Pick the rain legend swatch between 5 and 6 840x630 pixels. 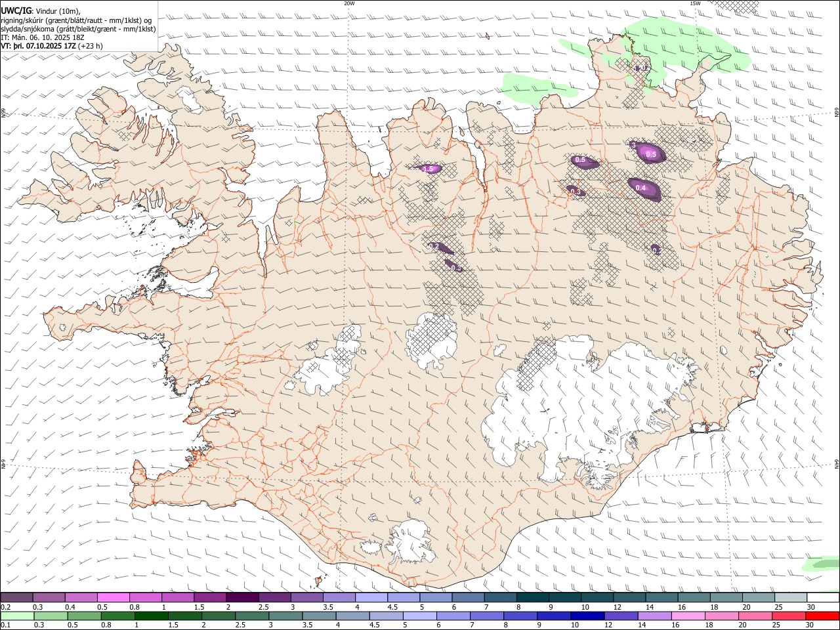[420, 616]
